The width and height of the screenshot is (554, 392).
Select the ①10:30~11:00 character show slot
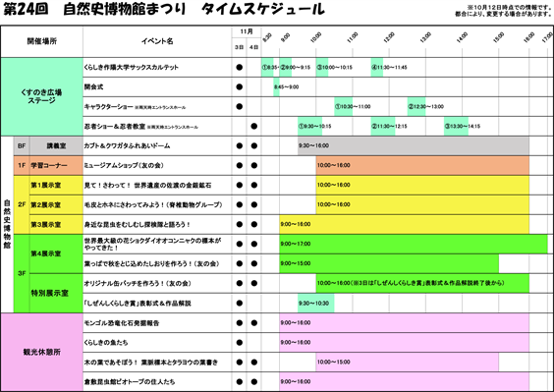pos(344,106)
